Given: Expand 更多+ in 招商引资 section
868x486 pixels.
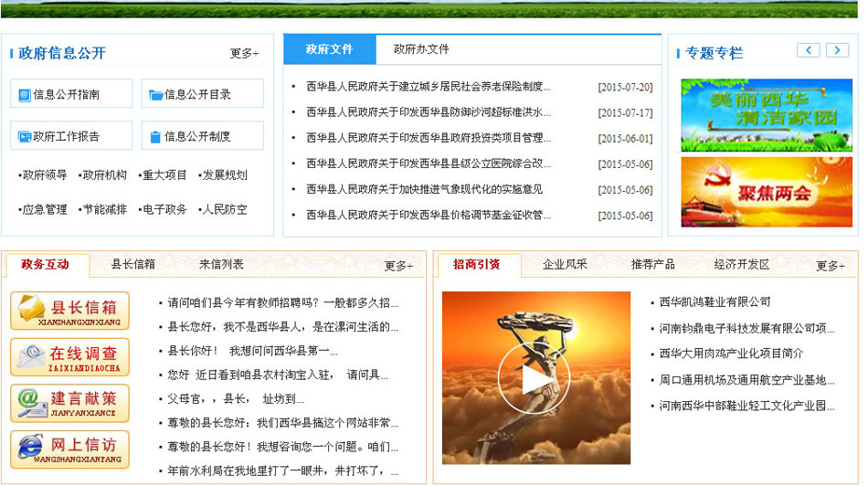Looking at the screenshot, I should coord(830,266).
